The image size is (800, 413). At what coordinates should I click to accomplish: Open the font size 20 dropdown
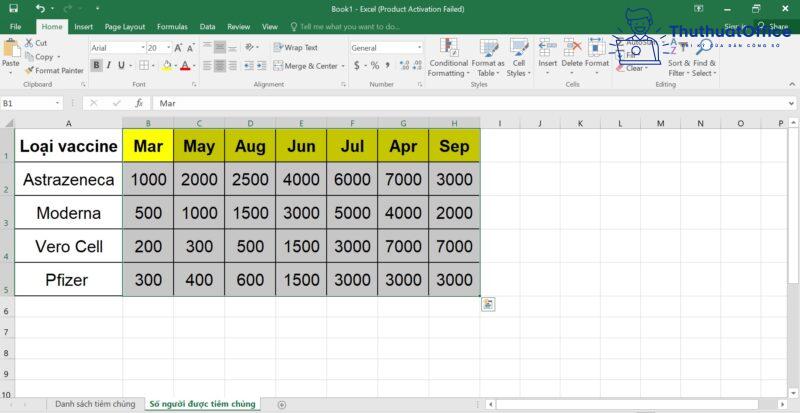point(169,48)
